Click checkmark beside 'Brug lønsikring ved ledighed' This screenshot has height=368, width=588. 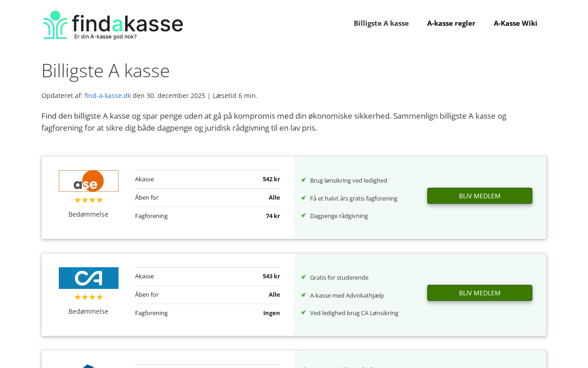tap(304, 180)
